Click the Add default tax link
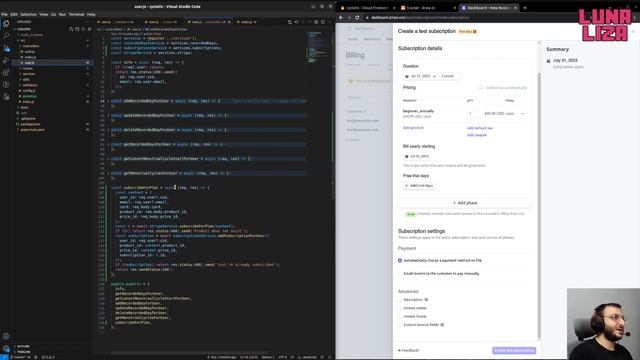Screen dimensions: 640x360 point(480,128)
